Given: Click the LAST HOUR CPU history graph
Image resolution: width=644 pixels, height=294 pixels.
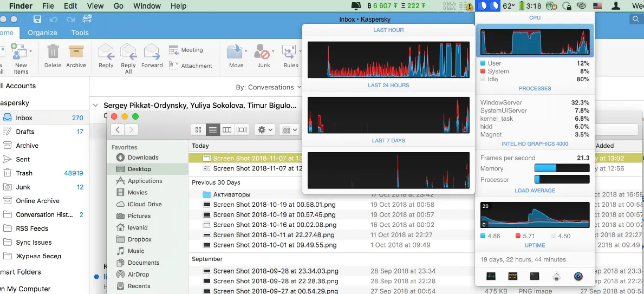Looking at the screenshot, I should pos(388,60).
